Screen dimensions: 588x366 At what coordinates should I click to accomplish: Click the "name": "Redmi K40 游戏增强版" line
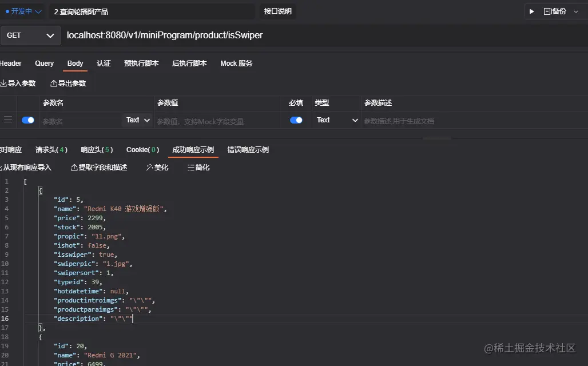[110, 209]
